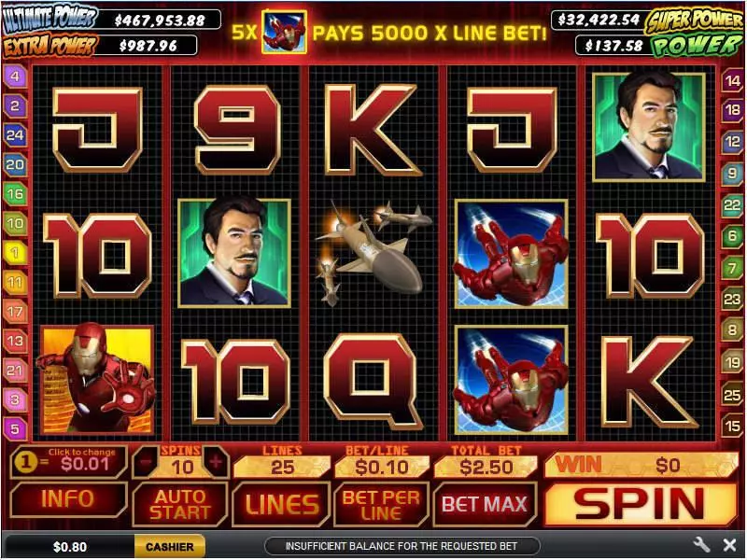Click the coin value $0.01 chip
747x560 pixels.
(69, 462)
